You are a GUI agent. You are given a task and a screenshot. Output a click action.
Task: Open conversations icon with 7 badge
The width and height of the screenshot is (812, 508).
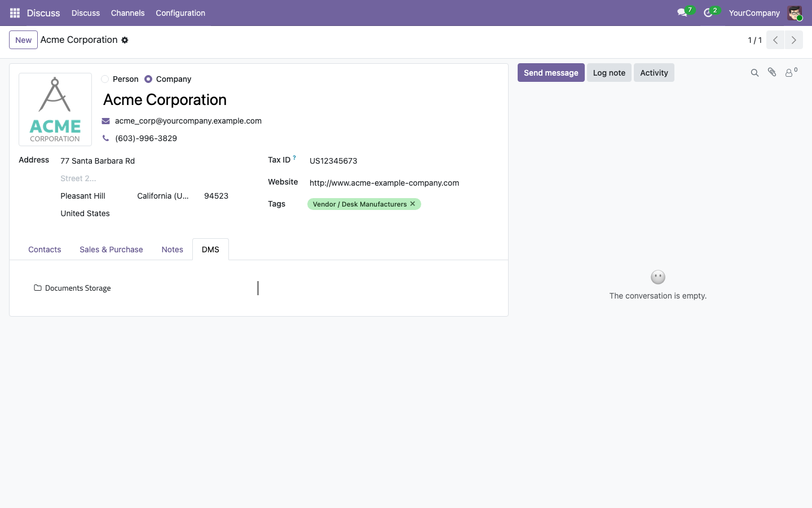click(x=685, y=12)
